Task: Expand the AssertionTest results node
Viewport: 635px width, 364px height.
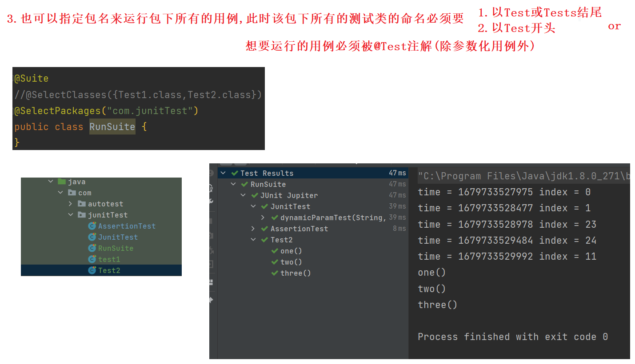Action: point(253,229)
